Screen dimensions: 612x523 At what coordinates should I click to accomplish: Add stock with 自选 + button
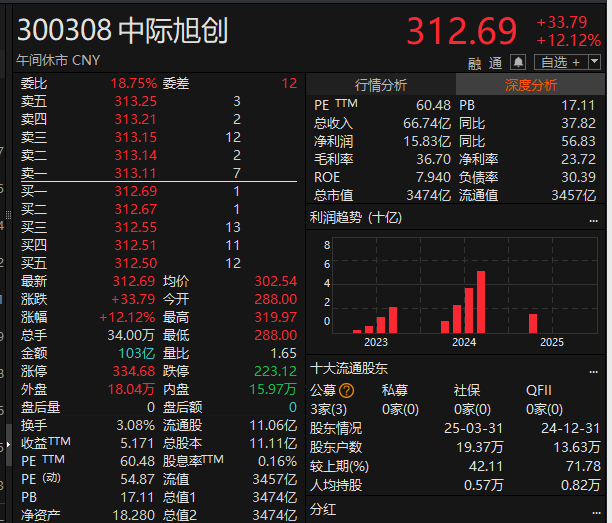click(x=559, y=62)
